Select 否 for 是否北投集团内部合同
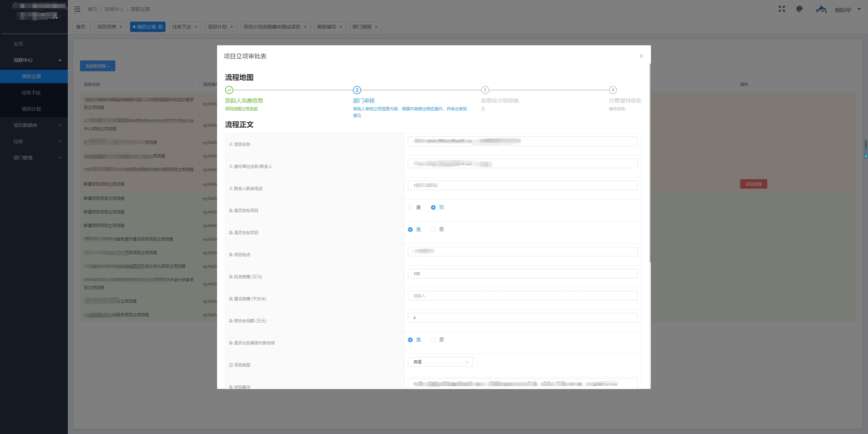This screenshot has height=434, width=868. 433,340
